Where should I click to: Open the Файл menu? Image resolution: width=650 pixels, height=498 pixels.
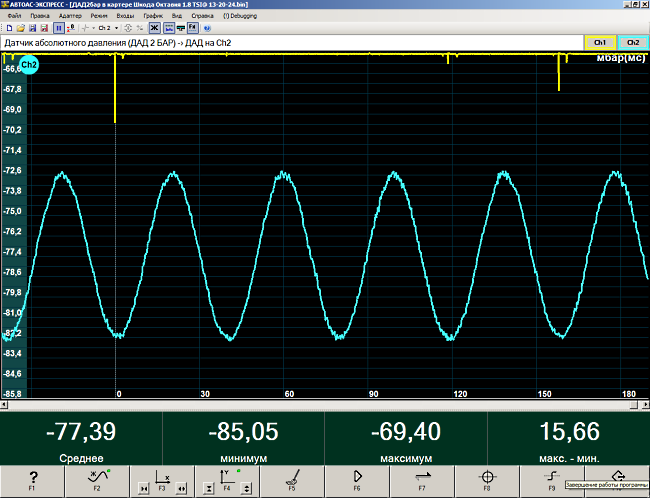pyautogui.click(x=14, y=17)
